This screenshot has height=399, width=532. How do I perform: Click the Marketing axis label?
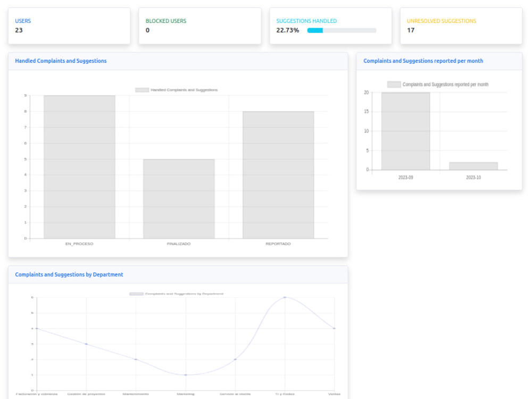(x=186, y=394)
